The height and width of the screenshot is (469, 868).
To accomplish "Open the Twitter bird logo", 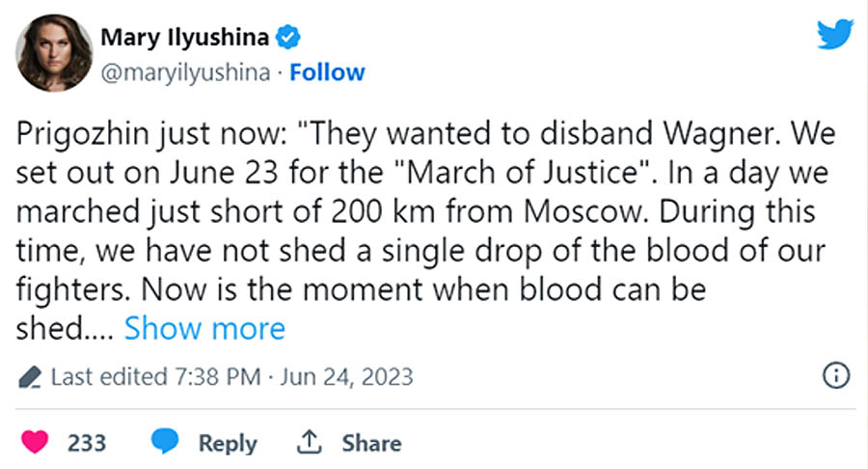I will coord(834,36).
